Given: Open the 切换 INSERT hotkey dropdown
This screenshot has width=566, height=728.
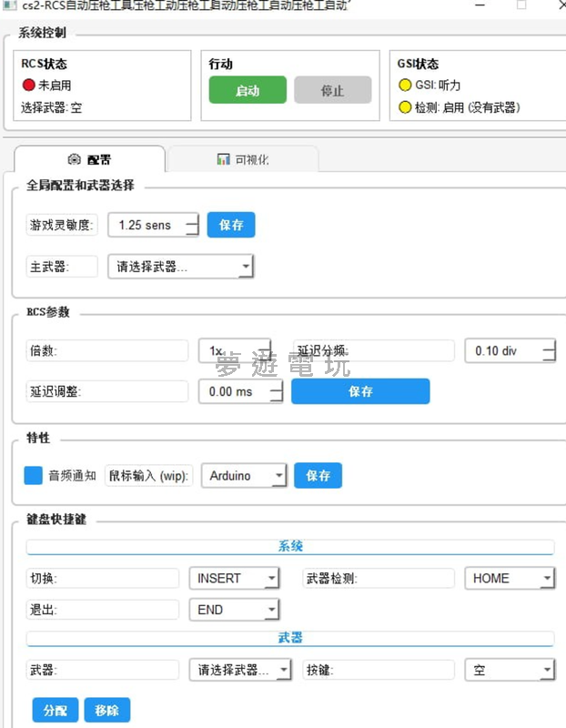Looking at the screenshot, I should click(x=234, y=578).
